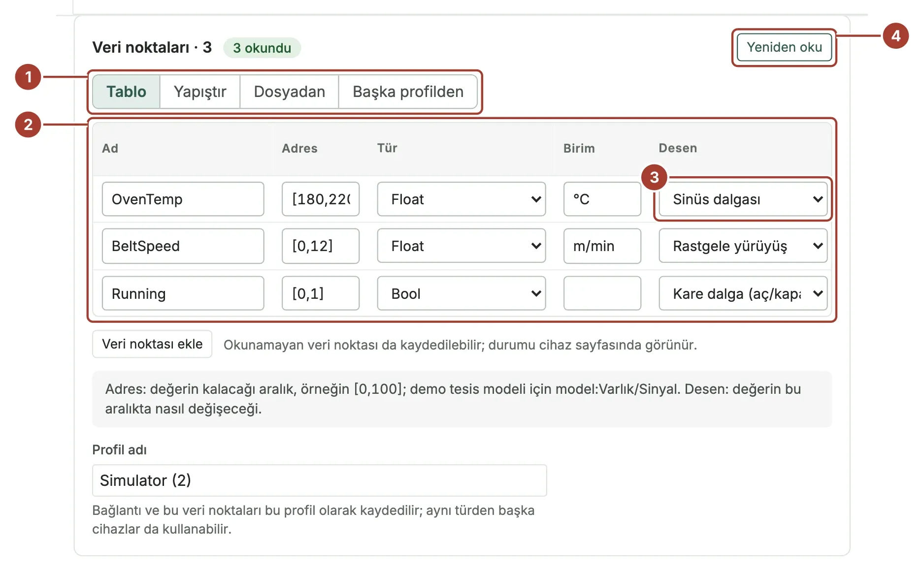Click the Veri noktaları heading

point(152,47)
